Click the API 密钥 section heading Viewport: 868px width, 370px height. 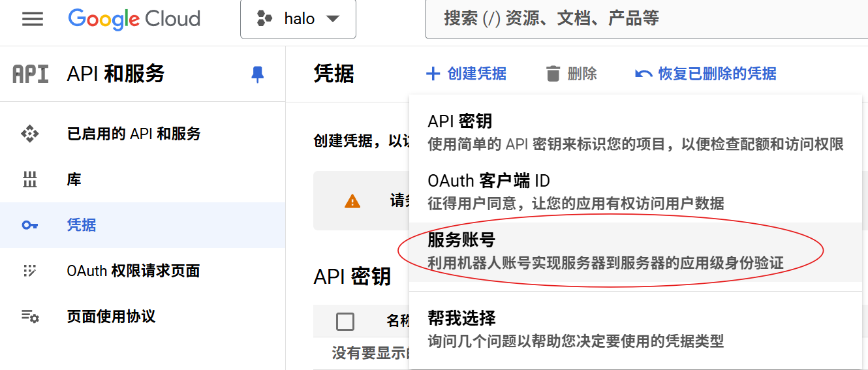[352, 277]
